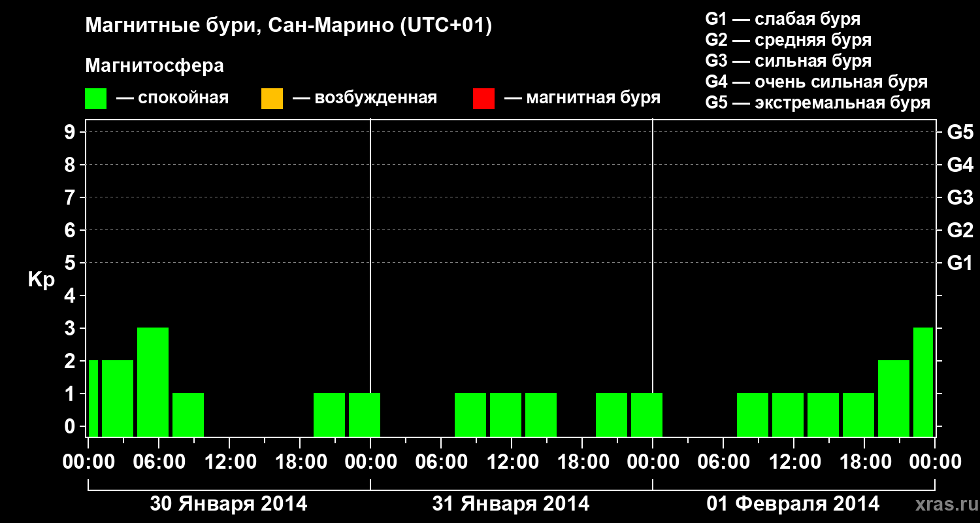Image resolution: width=980 pixels, height=523 pixels.
Task: Click the '01 Февраля 2014' date label
Action: tap(793, 504)
